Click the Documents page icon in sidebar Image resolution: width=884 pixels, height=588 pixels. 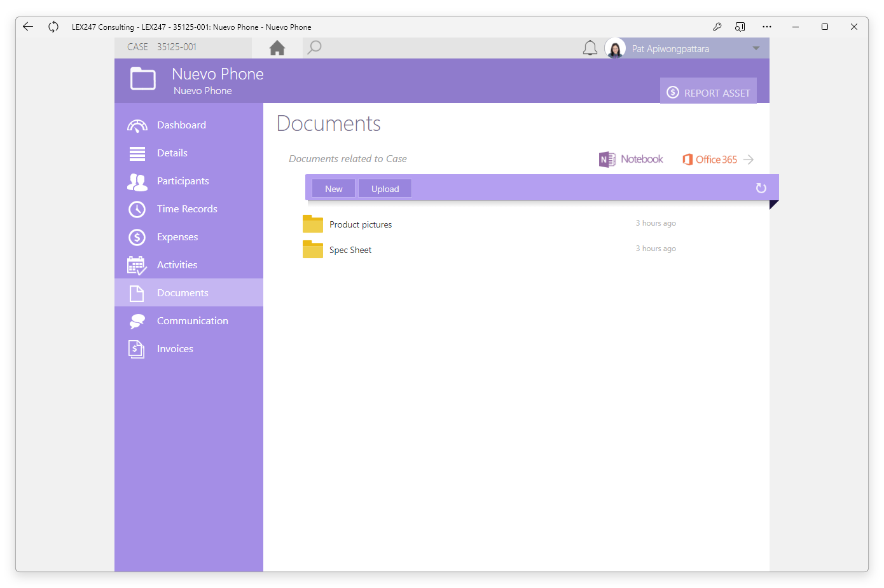(x=137, y=293)
